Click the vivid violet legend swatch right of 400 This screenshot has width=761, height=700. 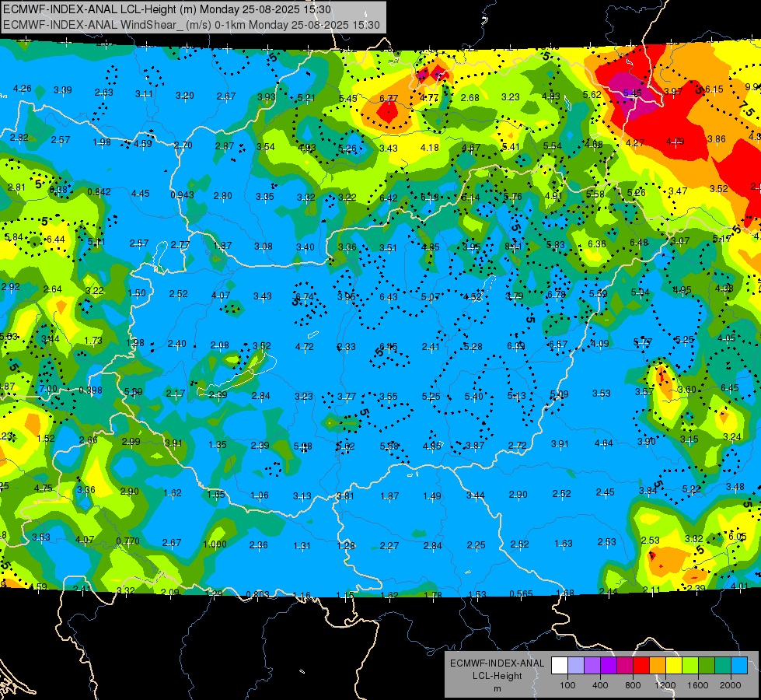[x=609, y=665]
